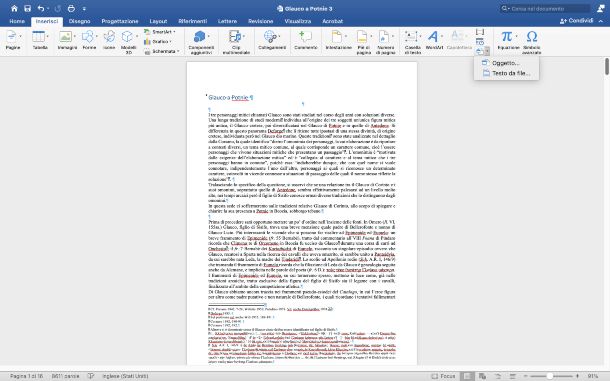Choose Oggetto... from the dropdown menu
The image size is (610, 381).
[x=506, y=63]
